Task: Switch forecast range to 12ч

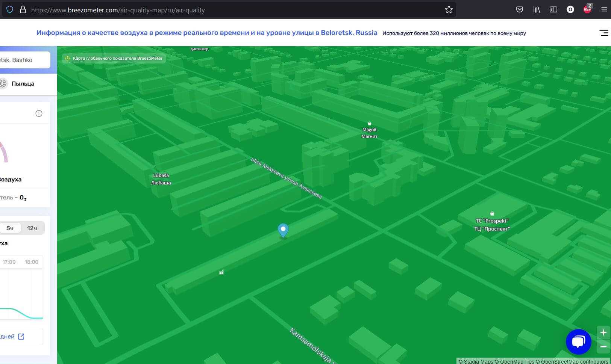Action: coord(32,228)
